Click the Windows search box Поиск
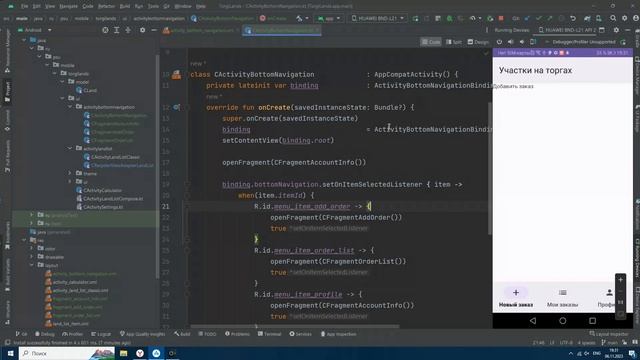This screenshot has width=640, height=360. 67,353
